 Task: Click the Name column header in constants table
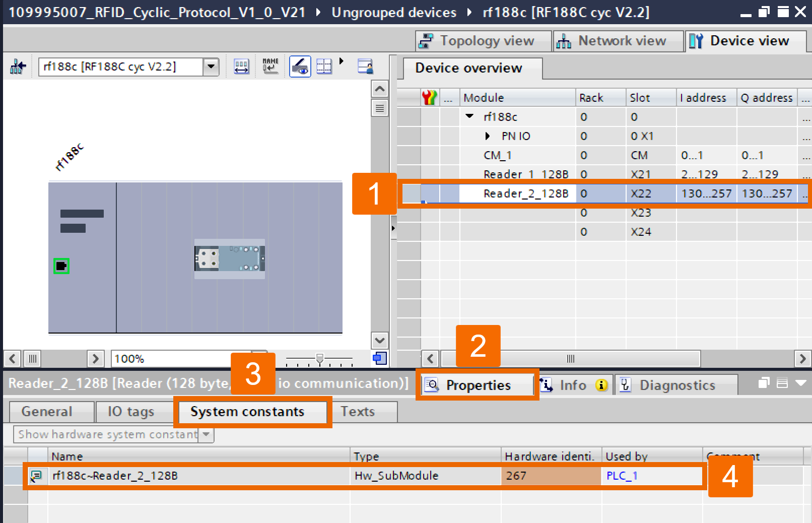tap(198, 456)
